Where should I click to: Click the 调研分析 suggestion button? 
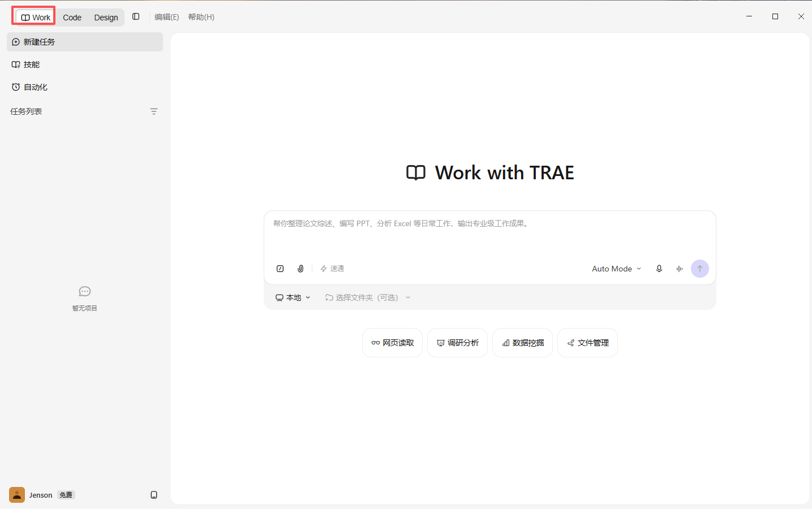click(x=457, y=343)
